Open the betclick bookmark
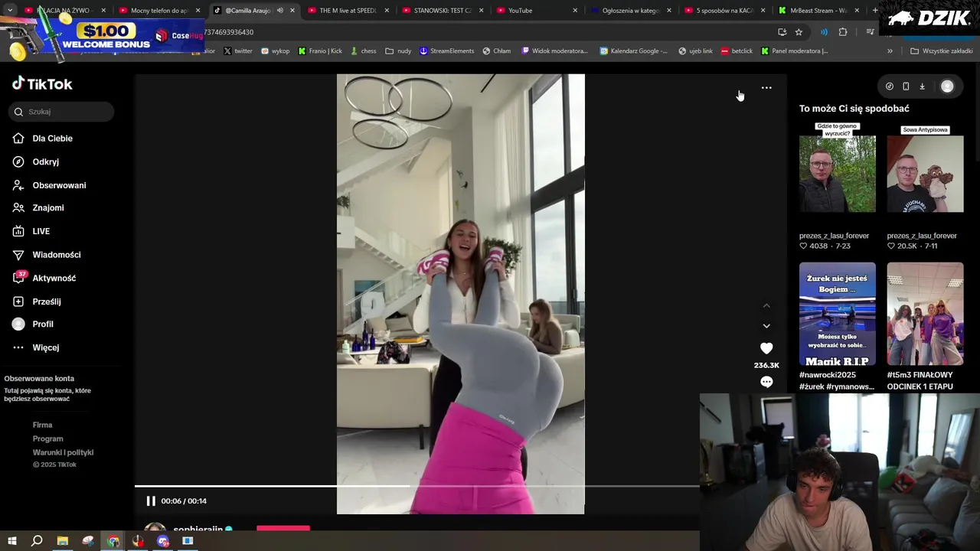The width and height of the screenshot is (980, 551). (736, 51)
